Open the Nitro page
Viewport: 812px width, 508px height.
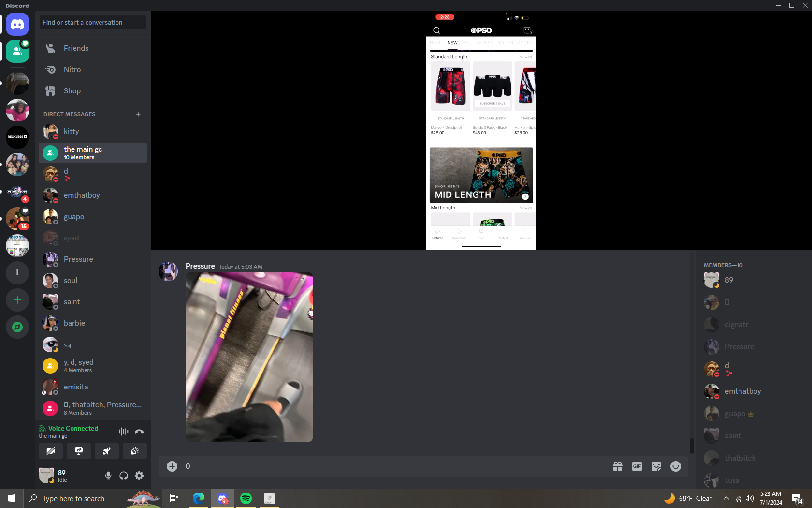click(x=93, y=70)
